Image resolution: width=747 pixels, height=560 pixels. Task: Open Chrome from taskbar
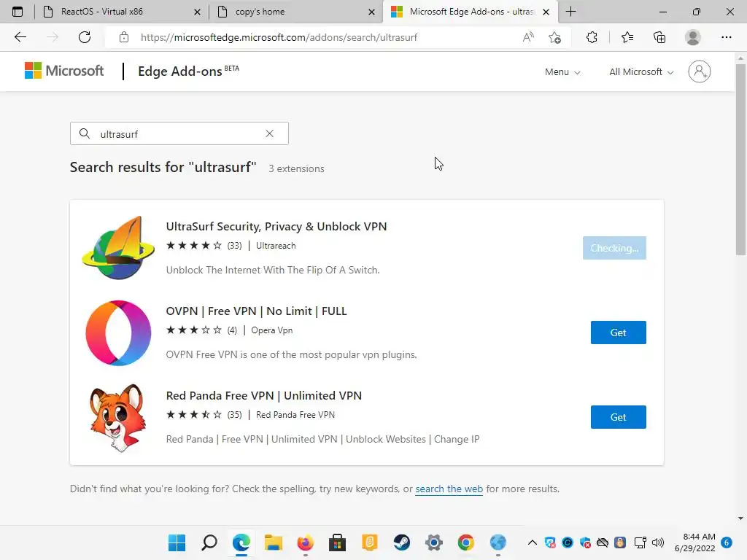click(x=466, y=542)
